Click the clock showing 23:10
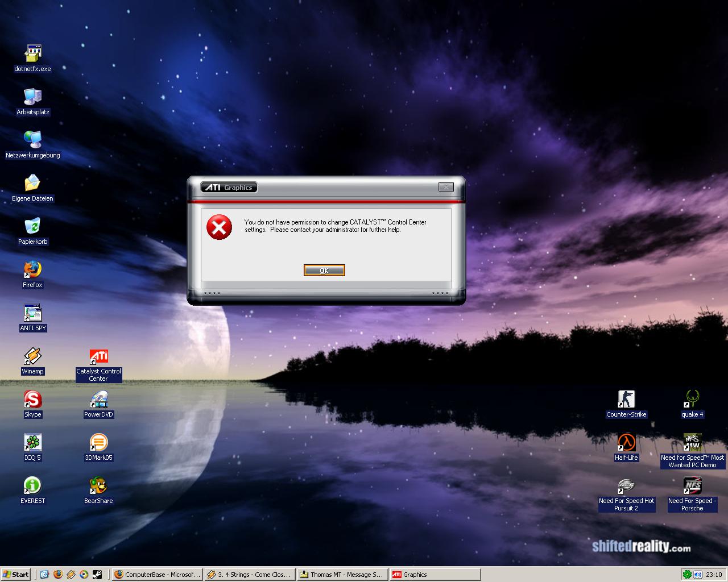Image resolution: width=728 pixels, height=582 pixels. click(714, 575)
